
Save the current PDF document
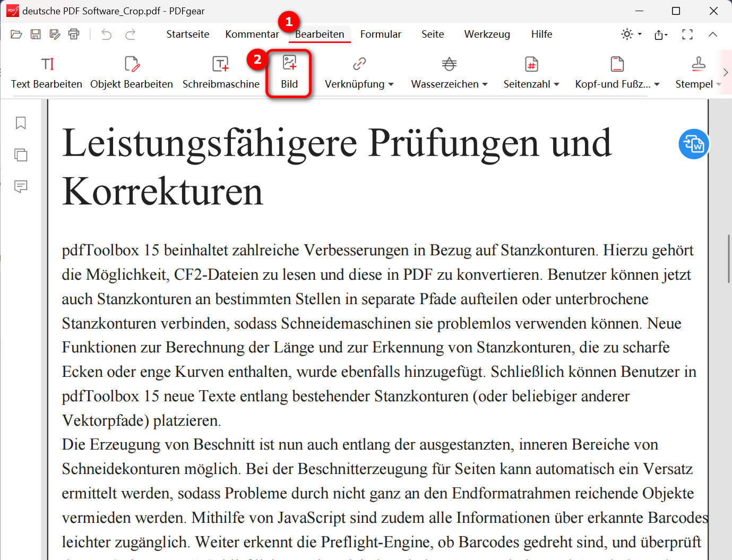tap(35, 34)
